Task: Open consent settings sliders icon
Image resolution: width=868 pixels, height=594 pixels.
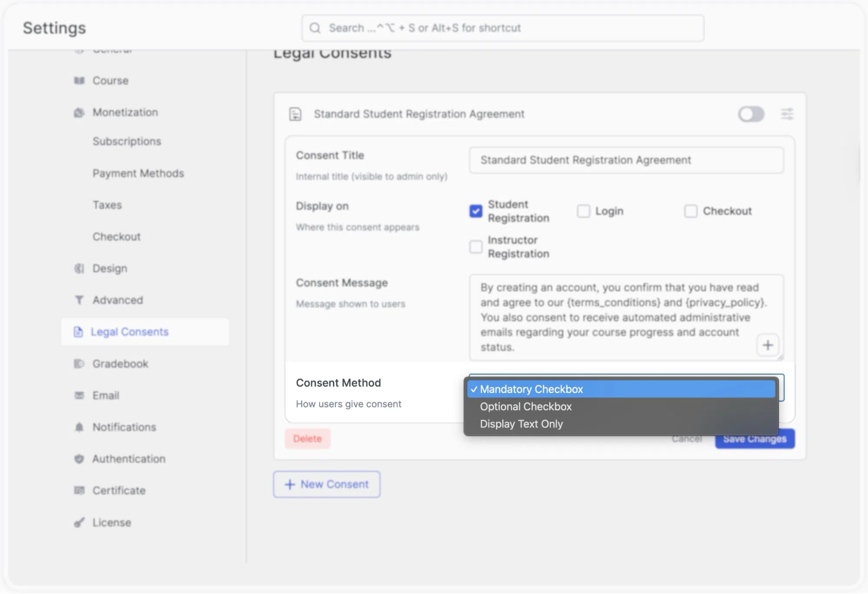Action: [x=787, y=114]
